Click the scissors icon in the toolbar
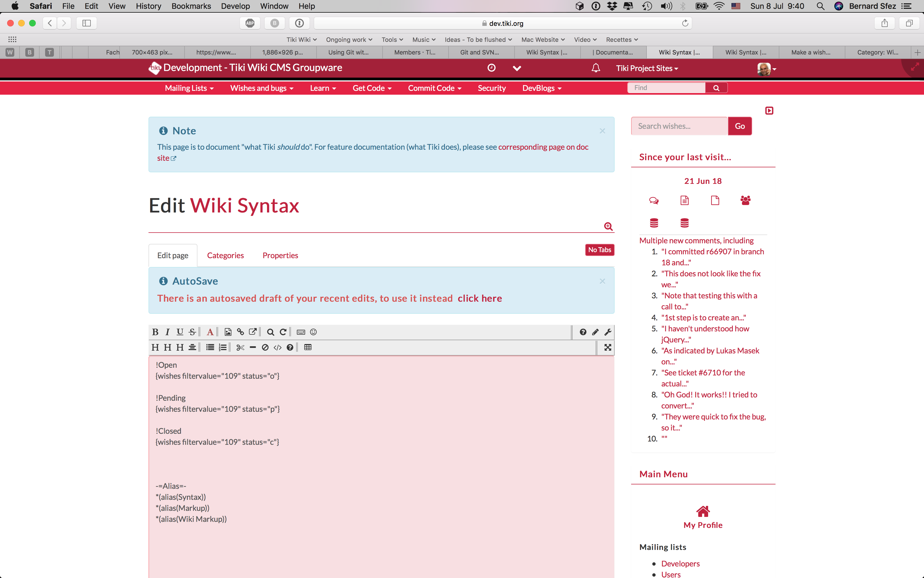The image size is (924, 578). 240,347
